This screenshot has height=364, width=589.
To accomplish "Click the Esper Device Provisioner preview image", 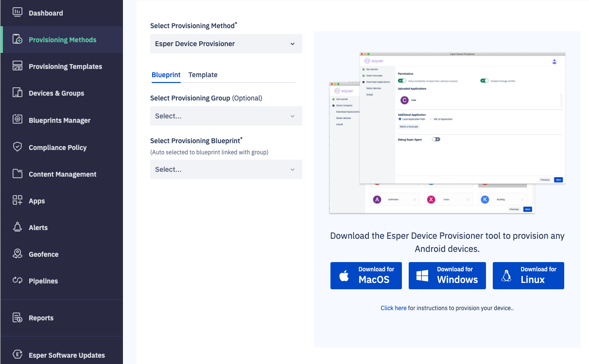I will (447, 131).
